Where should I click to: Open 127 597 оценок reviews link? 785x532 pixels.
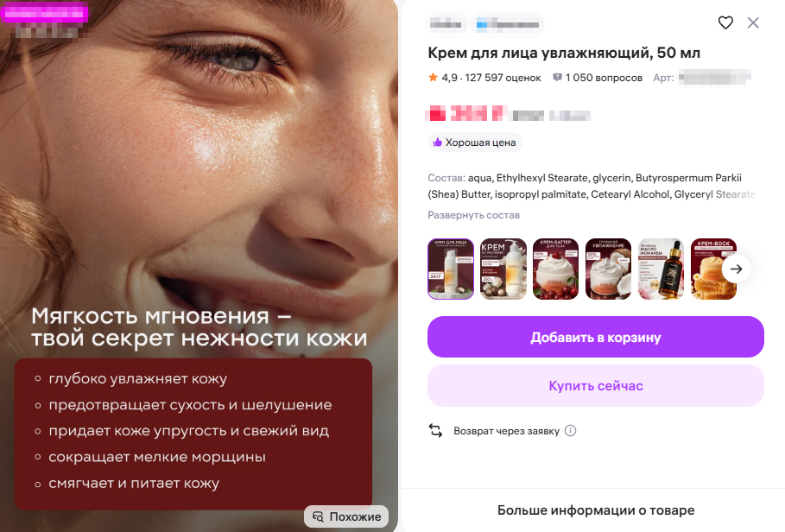pyautogui.click(x=503, y=78)
